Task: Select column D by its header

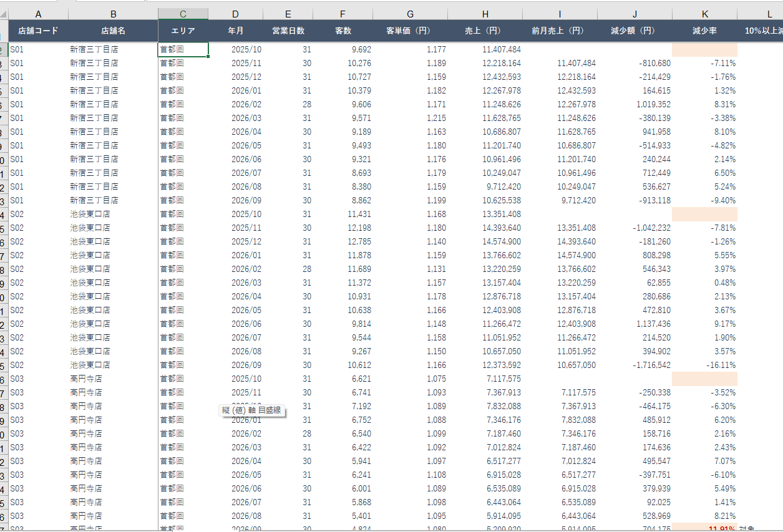Action: (235, 14)
